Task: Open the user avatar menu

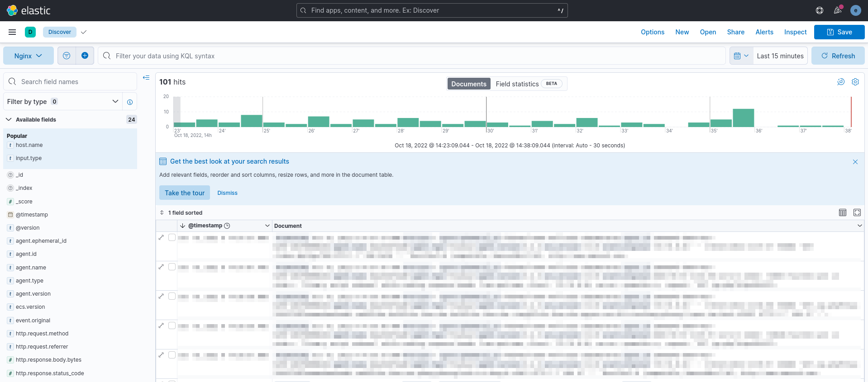Action: coord(855,10)
